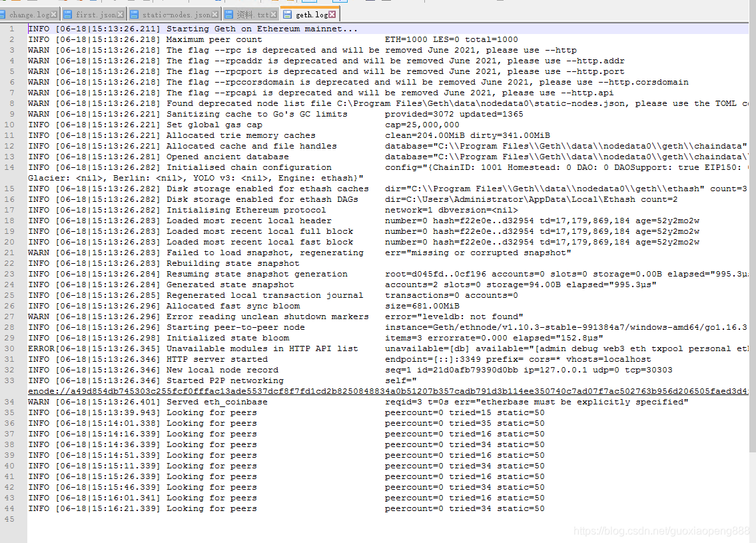Click 'Initialising Ethereum protocol' text
Screen dimensions: 756x543
[x=246, y=211]
